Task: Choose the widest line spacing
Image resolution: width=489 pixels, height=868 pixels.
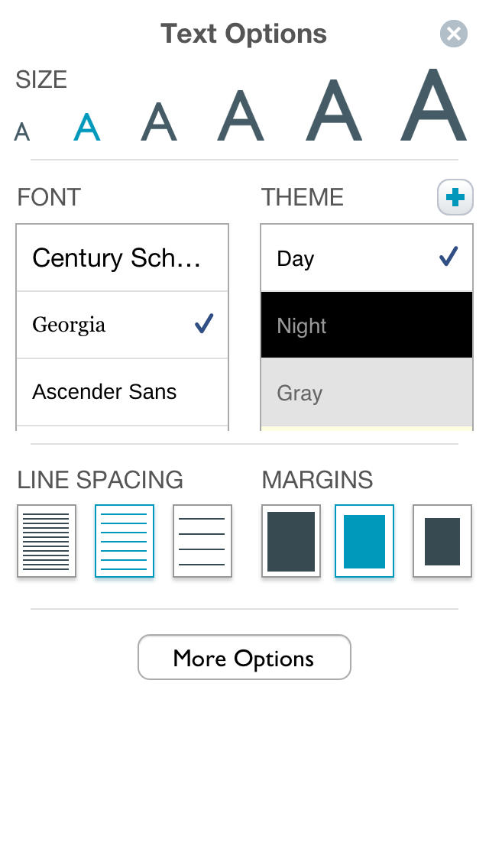Action: (x=202, y=541)
